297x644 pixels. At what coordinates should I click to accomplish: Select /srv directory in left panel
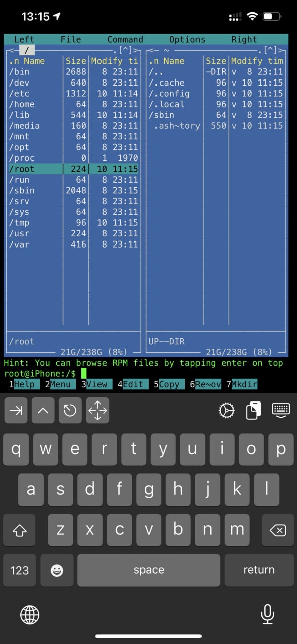pyautogui.click(x=73, y=201)
